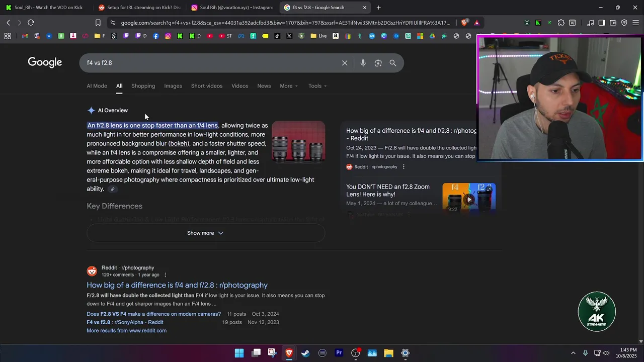The width and height of the screenshot is (644, 362).
Task: Open Brave playlist music note icon
Action: click(590, 23)
